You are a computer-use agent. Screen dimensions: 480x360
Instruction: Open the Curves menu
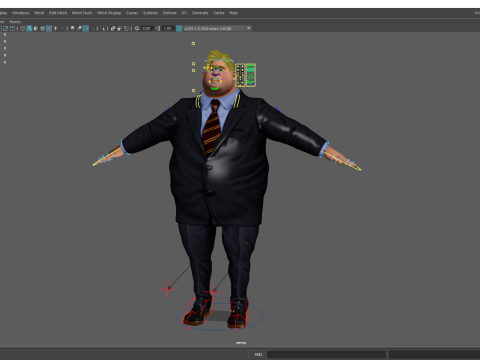tap(132, 13)
